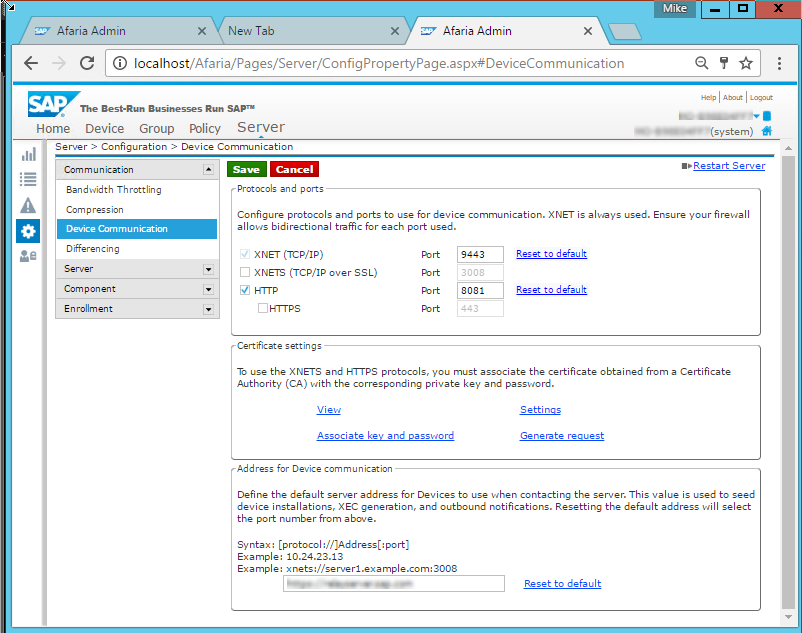Open the list view sidebar icon
Screen dimensions: 802x633
point(28,179)
